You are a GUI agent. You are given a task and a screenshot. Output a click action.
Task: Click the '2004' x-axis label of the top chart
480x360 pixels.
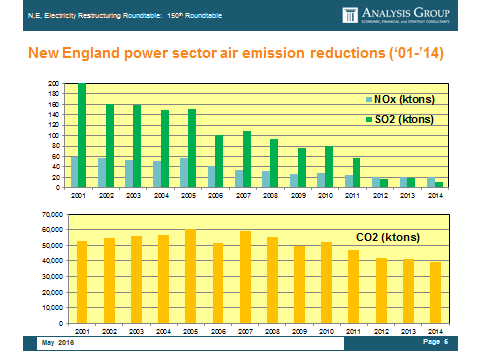tap(161, 196)
